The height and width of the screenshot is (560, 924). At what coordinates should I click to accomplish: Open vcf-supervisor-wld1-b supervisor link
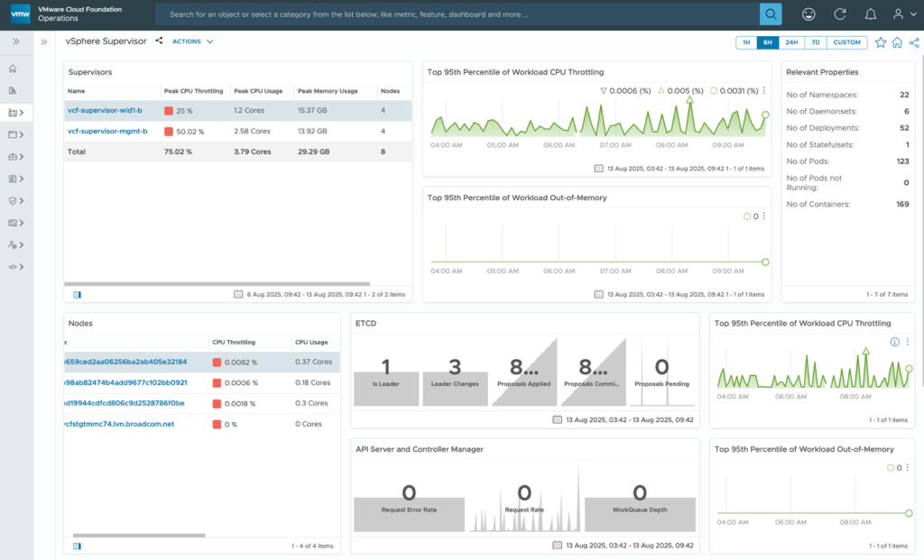(105, 110)
